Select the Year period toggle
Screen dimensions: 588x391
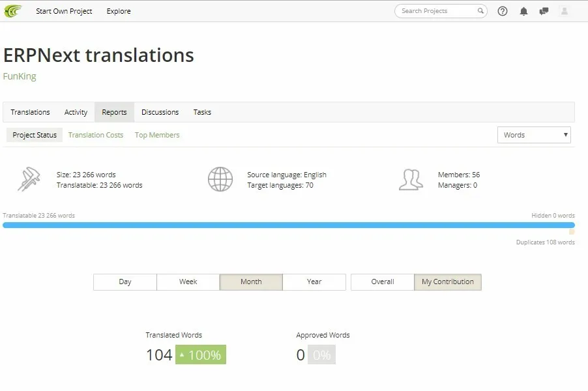pyautogui.click(x=314, y=282)
